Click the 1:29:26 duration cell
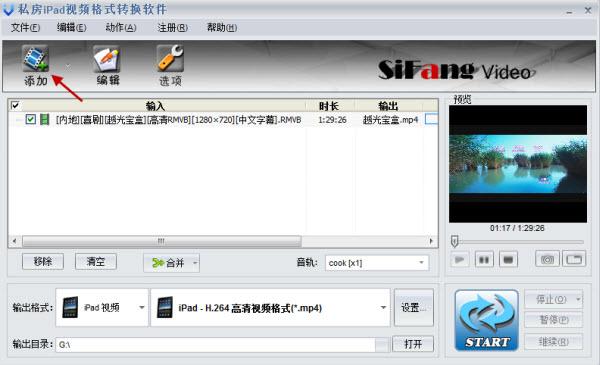 [332, 120]
